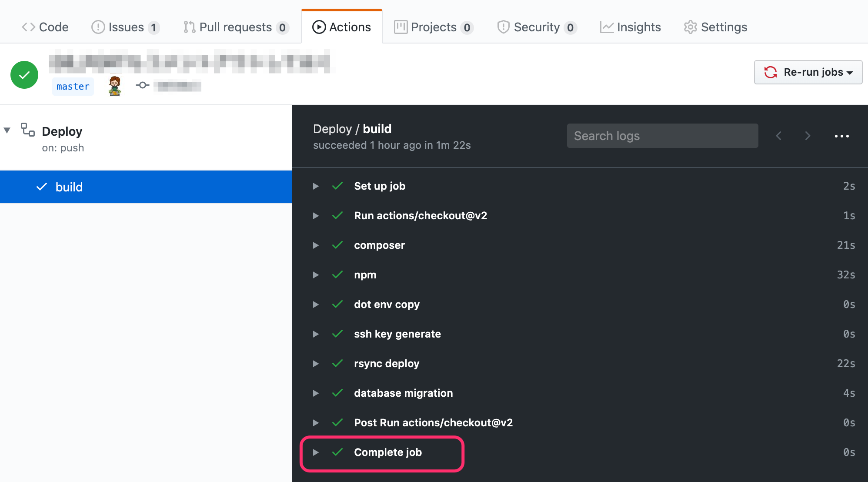Go to the Security tab

[x=537, y=27]
